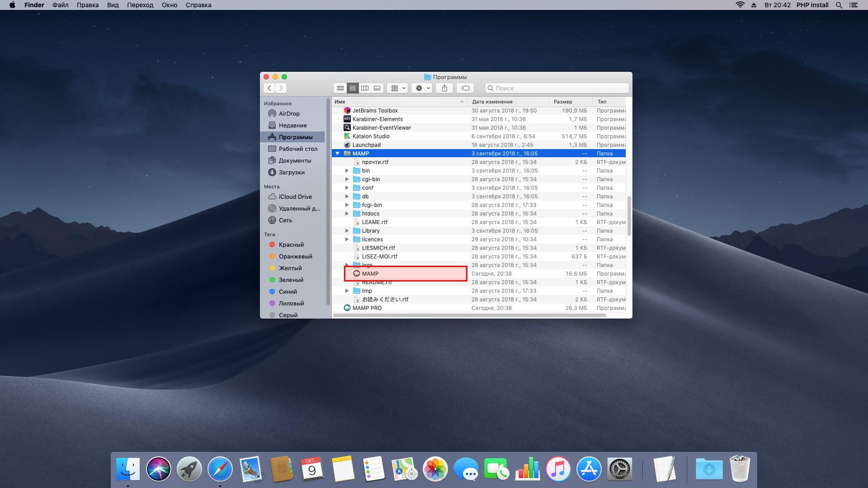Screen dimensions: 868x488
Task: Select the Katalon Studio row
Action: (x=479, y=136)
